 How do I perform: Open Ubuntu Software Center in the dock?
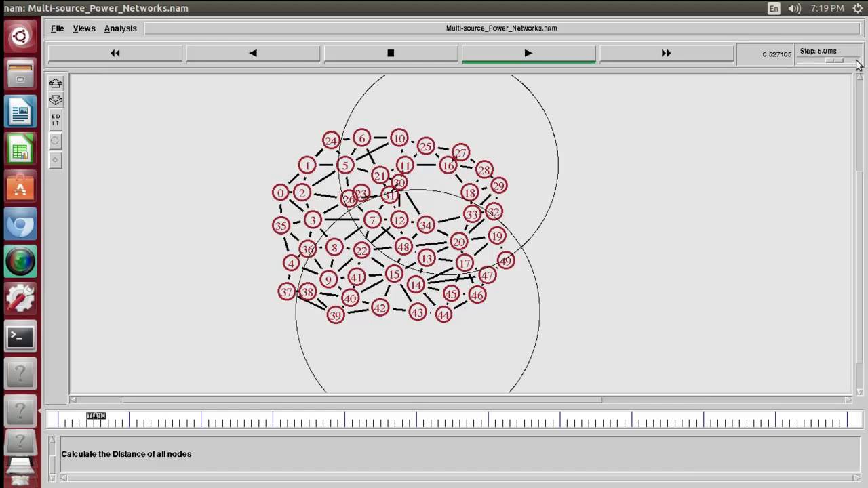click(x=20, y=186)
